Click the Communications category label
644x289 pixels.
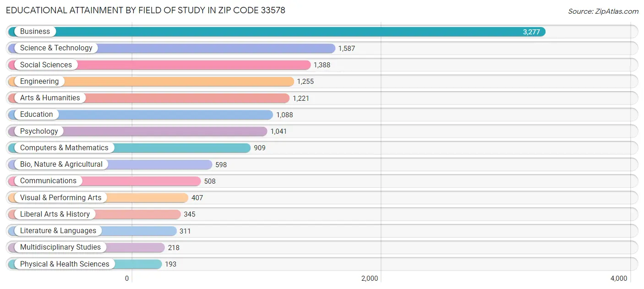[x=48, y=180]
